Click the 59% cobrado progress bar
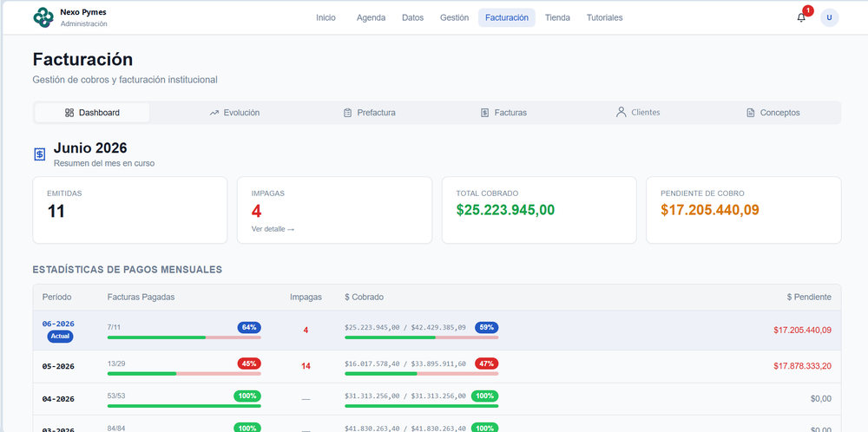Viewport: 868px width, 432px height. pos(421,337)
